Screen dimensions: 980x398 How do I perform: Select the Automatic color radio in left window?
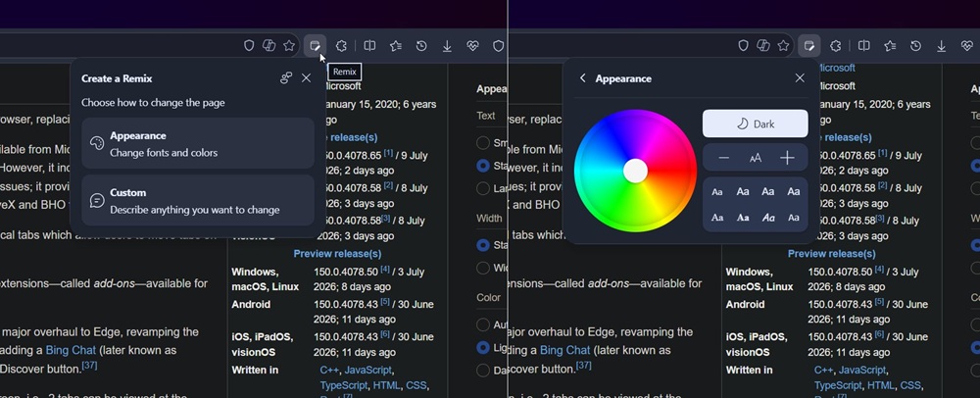click(482, 324)
